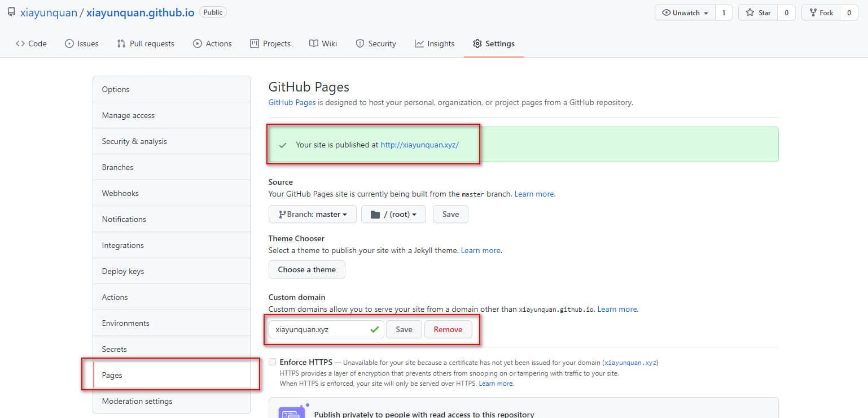Click inside the custom domain text field
The height and width of the screenshot is (418, 868).
(319, 329)
